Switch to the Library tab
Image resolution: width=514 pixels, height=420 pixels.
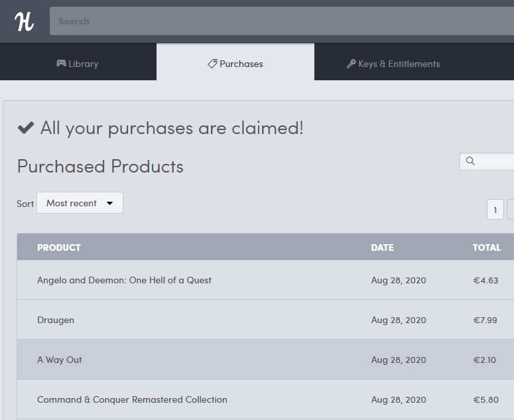click(x=78, y=64)
